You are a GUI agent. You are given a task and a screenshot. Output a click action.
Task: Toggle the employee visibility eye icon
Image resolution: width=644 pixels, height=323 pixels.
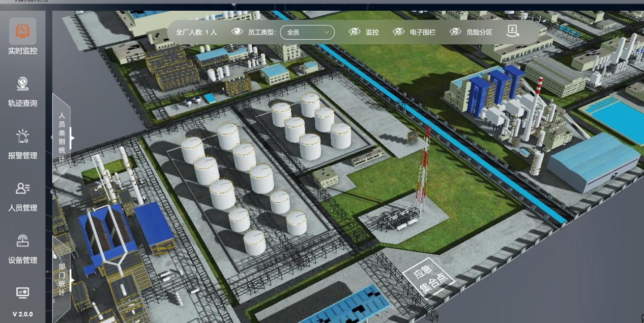coord(237,32)
